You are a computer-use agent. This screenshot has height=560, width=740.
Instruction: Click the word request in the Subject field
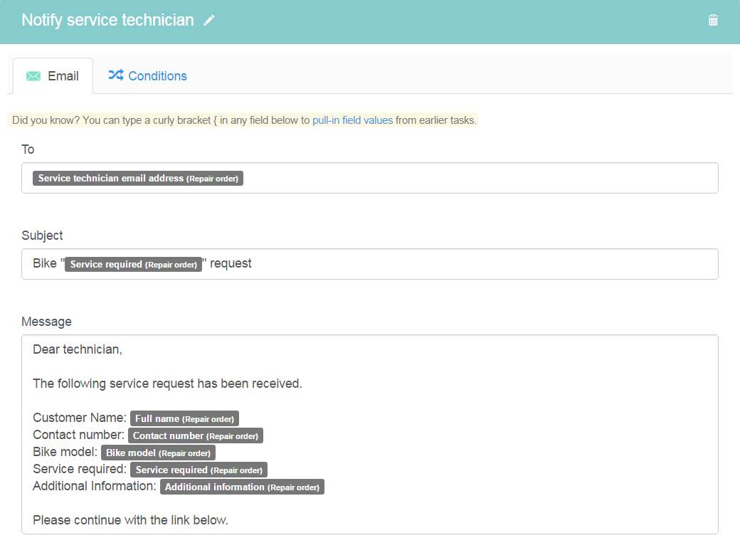tap(231, 263)
